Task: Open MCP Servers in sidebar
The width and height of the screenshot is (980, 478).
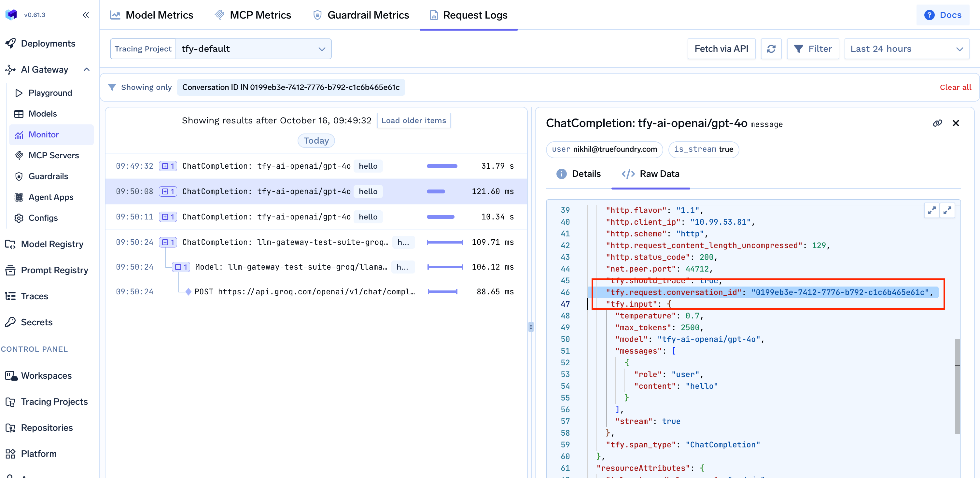Action: pos(53,155)
